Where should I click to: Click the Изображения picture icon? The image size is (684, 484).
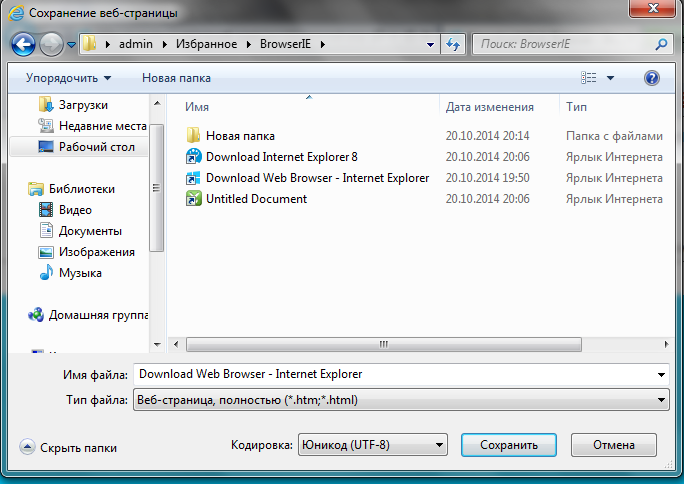[46, 252]
